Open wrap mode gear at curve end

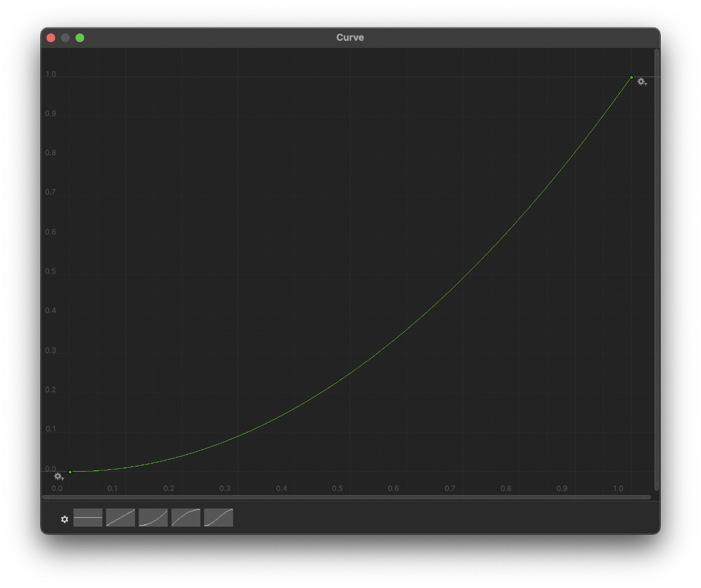click(x=641, y=82)
